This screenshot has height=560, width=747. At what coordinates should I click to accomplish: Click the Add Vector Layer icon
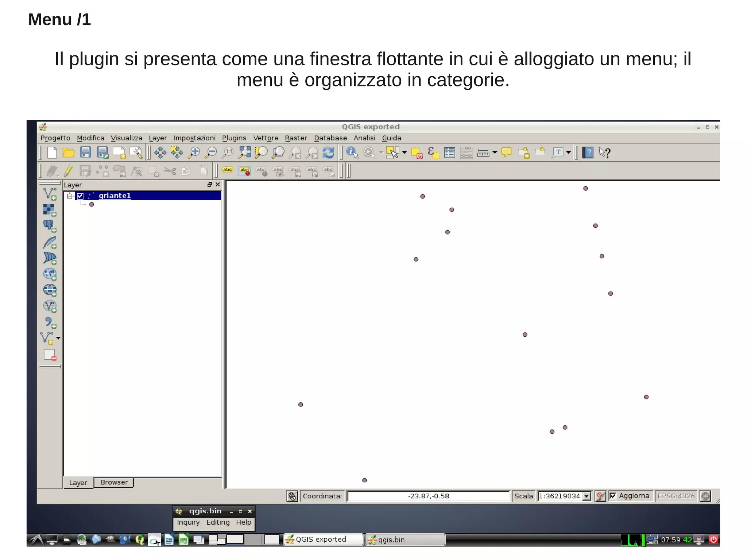pyautogui.click(x=49, y=193)
